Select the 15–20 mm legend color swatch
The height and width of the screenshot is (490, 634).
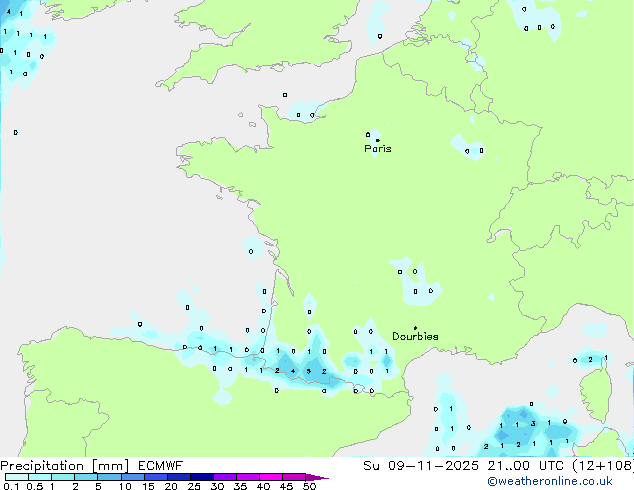pyautogui.click(x=156, y=477)
